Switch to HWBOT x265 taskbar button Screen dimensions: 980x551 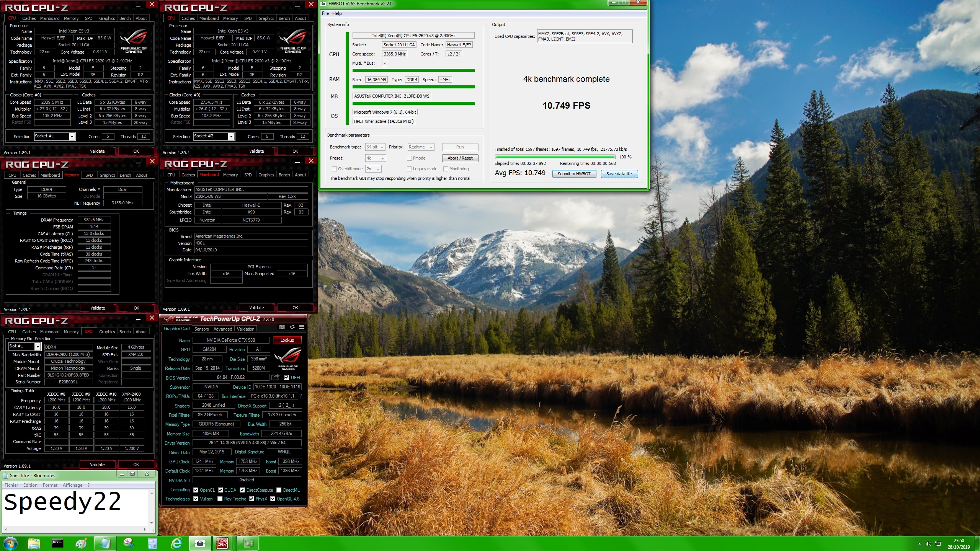[x=200, y=543]
